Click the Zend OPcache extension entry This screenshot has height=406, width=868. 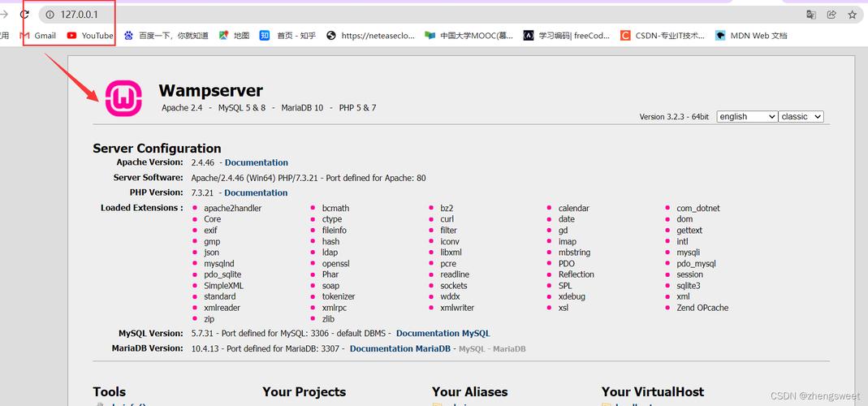[x=702, y=308]
